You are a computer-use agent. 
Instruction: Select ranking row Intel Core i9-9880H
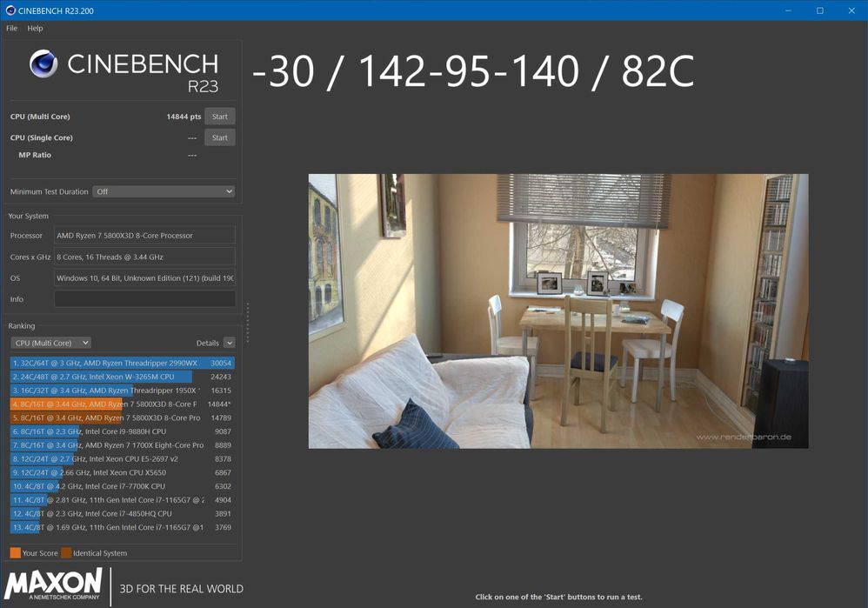[123, 431]
